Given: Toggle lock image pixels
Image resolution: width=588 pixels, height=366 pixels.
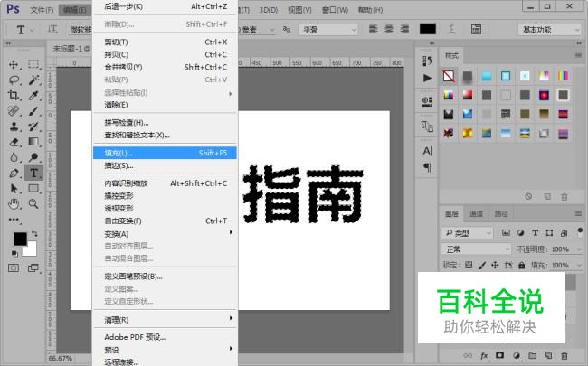Looking at the screenshot, I should click(482, 265).
